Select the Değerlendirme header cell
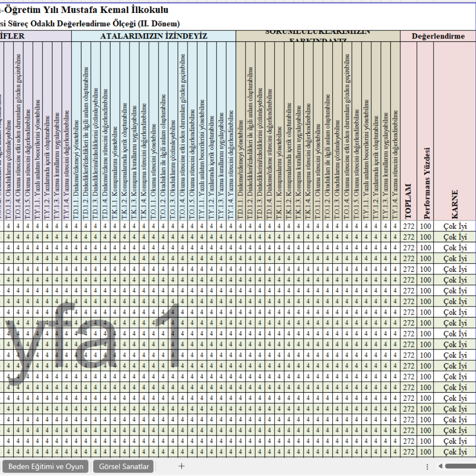This screenshot has width=476, height=476. tap(438, 36)
